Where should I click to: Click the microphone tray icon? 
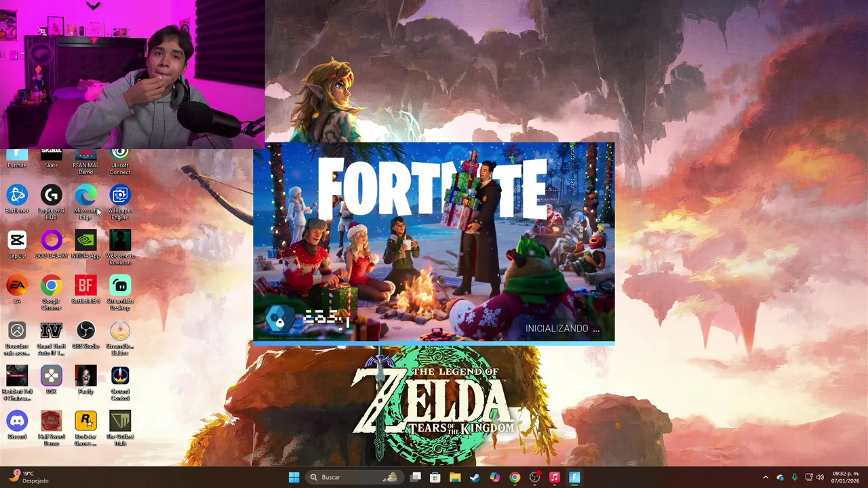click(x=794, y=477)
